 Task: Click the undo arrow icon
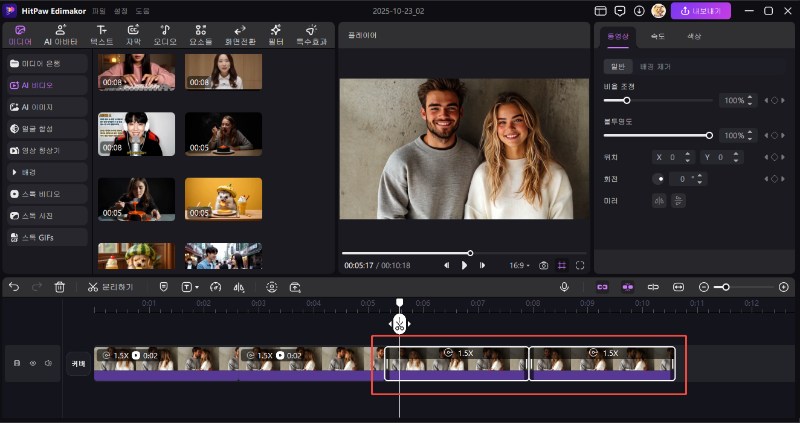tap(14, 287)
